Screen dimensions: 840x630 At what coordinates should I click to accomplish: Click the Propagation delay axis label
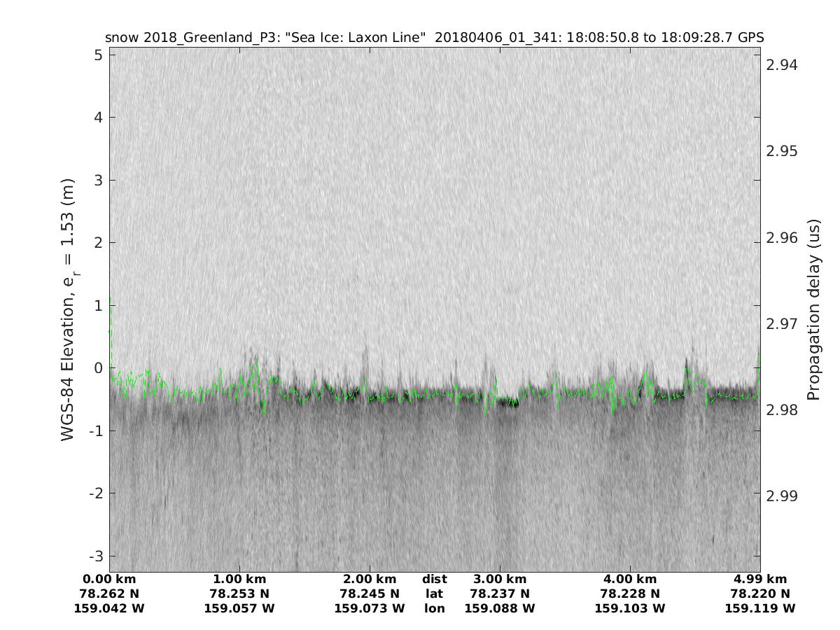(x=813, y=309)
